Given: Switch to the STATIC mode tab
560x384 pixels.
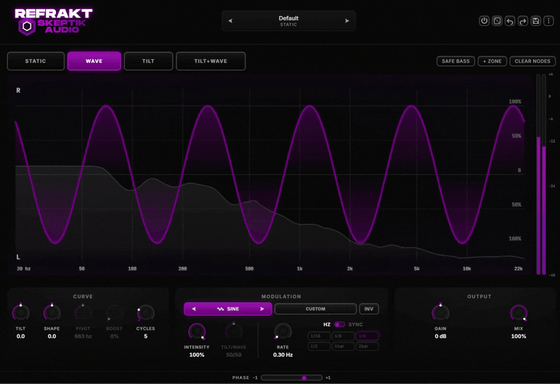Looking at the screenshot, I should point(36,61).
